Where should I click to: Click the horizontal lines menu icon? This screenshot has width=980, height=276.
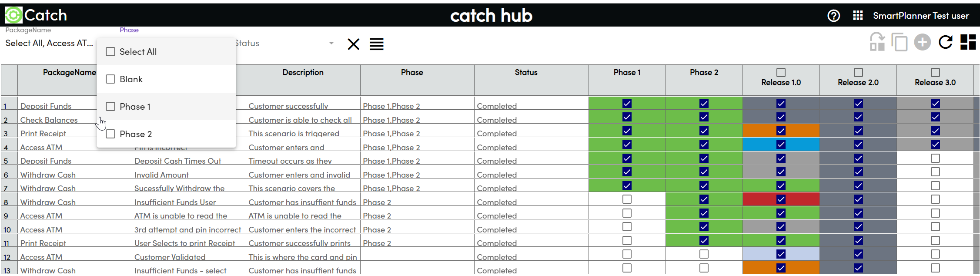376,44
